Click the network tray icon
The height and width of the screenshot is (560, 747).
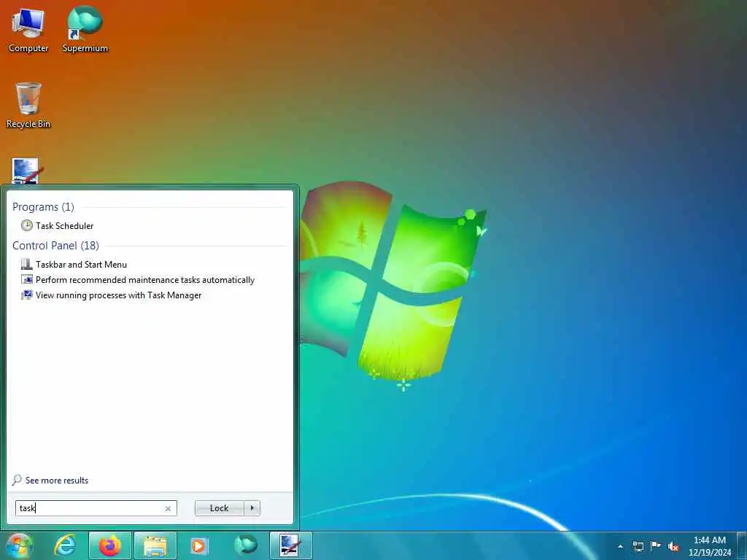[x=638, y=546]
